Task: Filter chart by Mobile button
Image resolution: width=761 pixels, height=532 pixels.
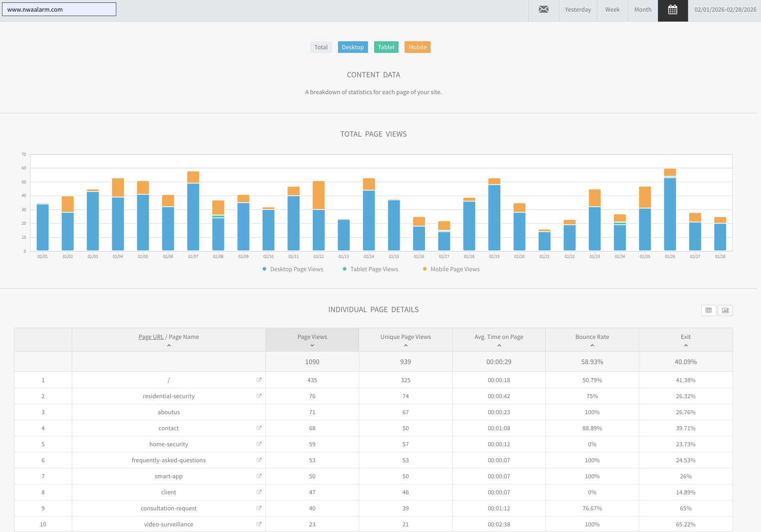Action: tap(417, 47)
